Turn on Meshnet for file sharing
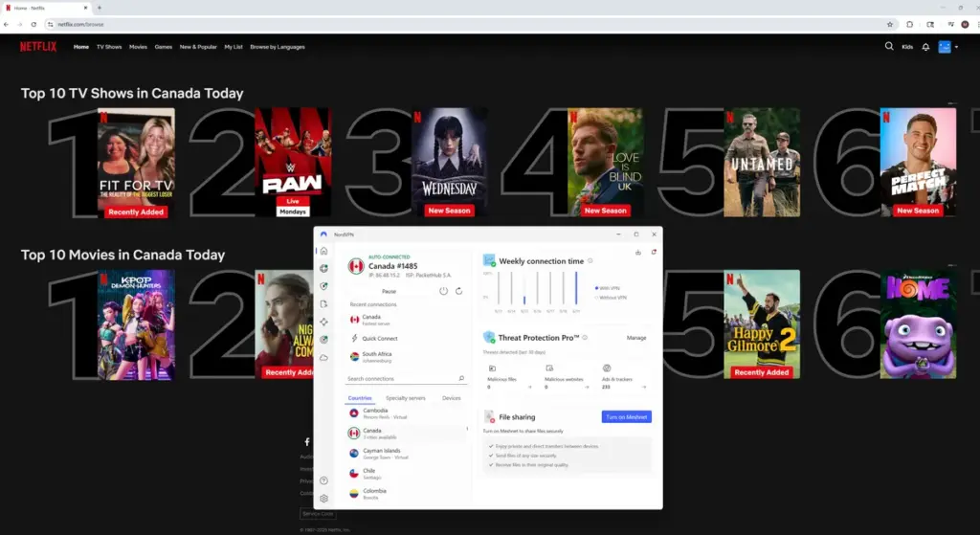This screenshot has width=980, height=535. [626, 416]
